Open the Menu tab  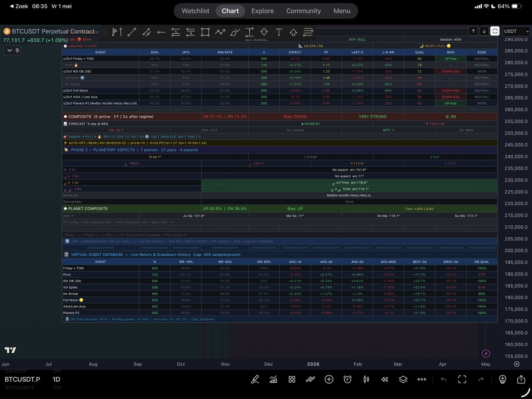coord(342,11)
